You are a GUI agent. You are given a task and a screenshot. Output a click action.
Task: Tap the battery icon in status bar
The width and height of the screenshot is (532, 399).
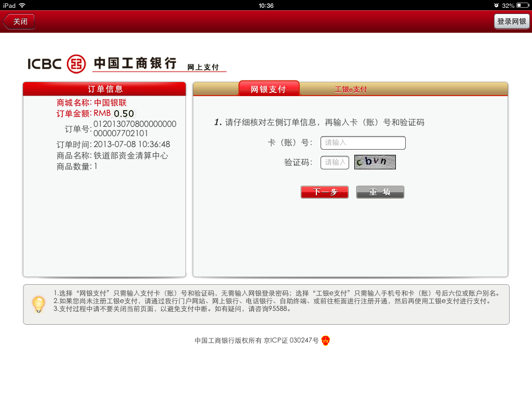tap(523, 5)
